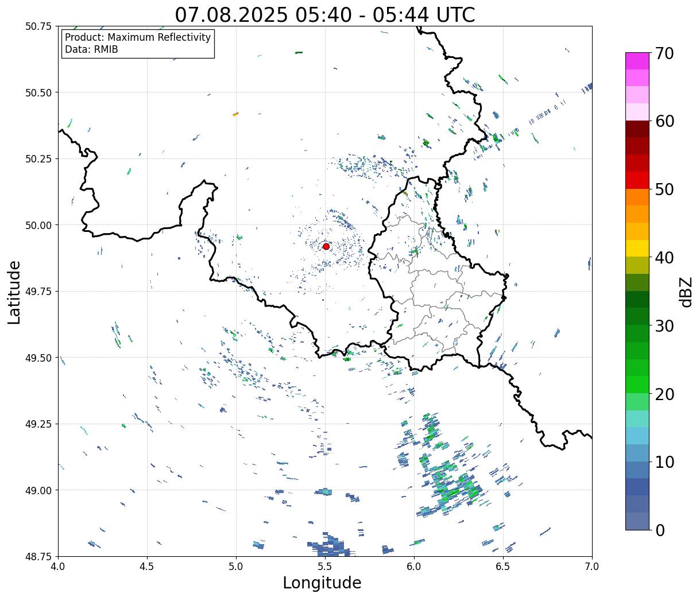Click the longitude tick label 7.0
Screen dimensions: 700x597
coord(592,566)
